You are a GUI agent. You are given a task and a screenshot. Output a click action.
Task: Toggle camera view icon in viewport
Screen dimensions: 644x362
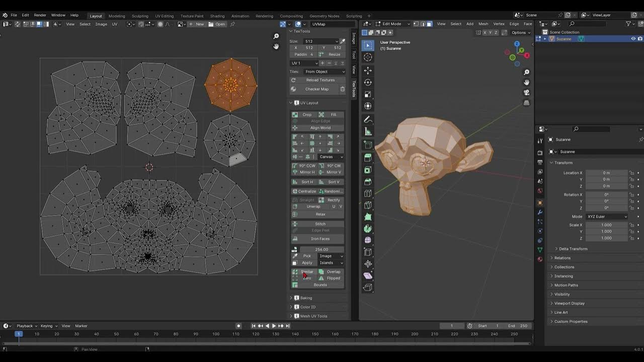(526, 93)
